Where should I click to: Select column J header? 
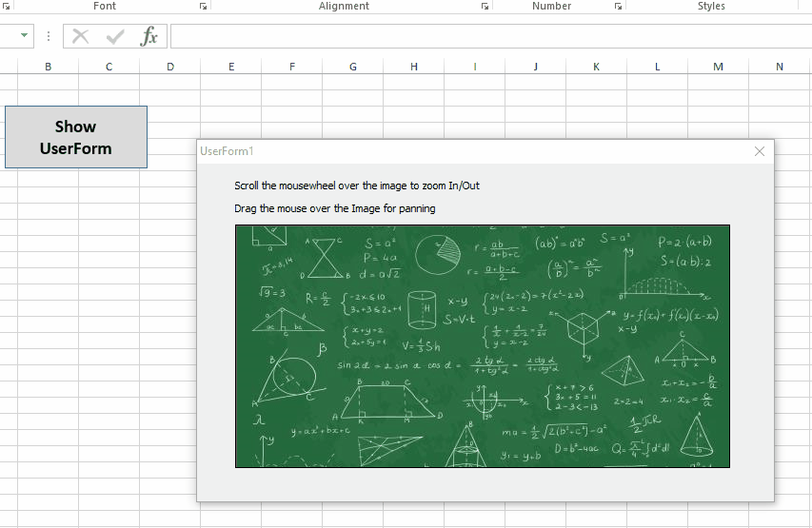535,66
